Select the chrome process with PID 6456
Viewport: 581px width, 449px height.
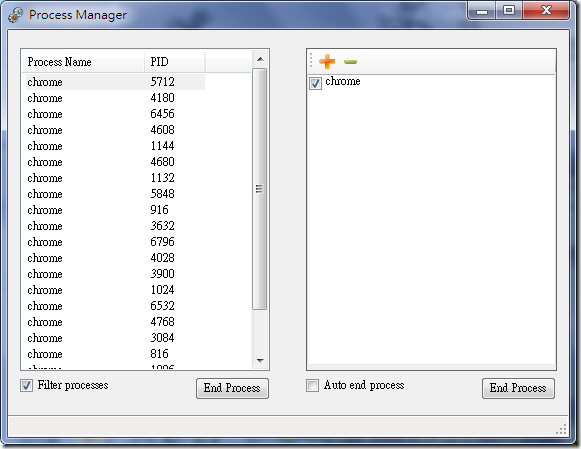[115, 114]
